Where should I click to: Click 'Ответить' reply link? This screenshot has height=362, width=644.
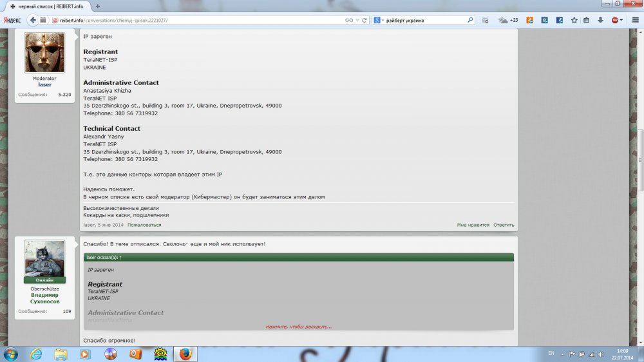point(504,225)
